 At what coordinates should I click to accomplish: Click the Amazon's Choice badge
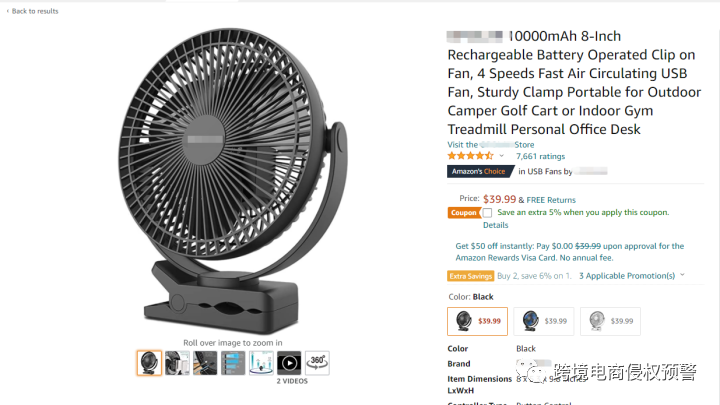point(479,171)
